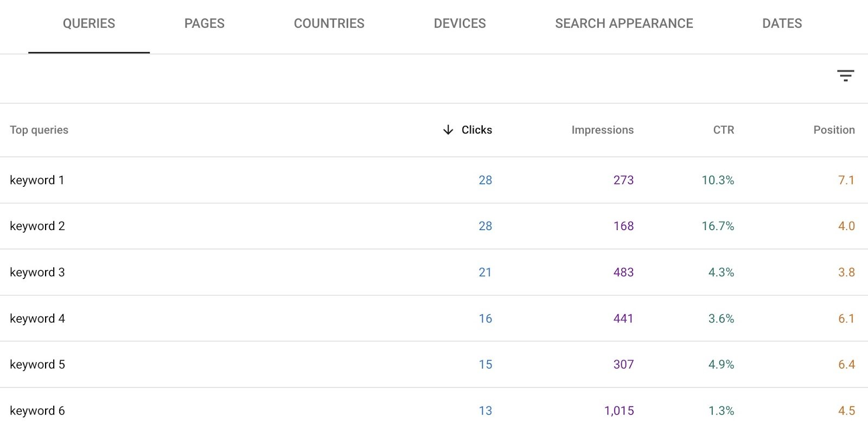The image size is (868, 432).
Task: Sort by Clicks column header
Action: click(x=476, y=130)
